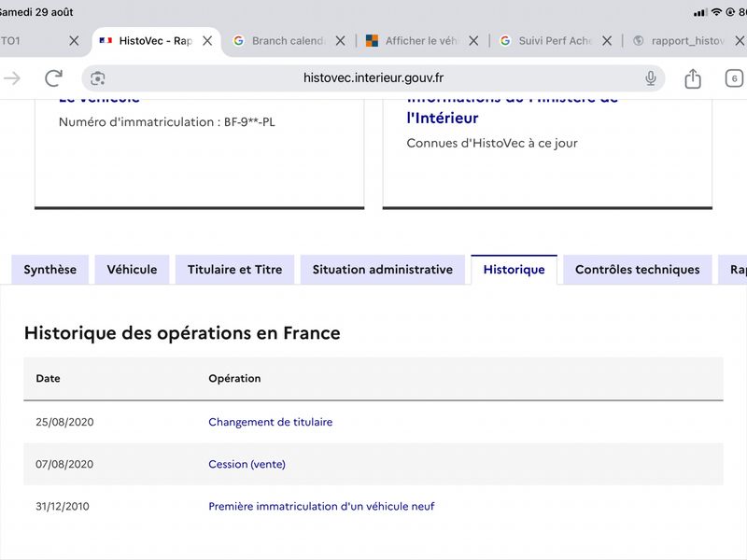
Task: Close the rapport_histovec tab
Action: click(740, 41)
